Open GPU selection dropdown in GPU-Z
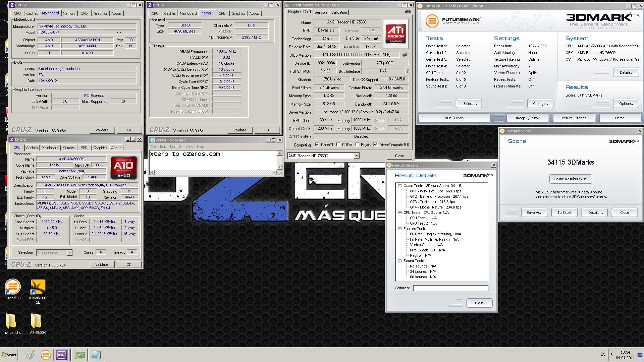644x362 pixels. click(x=357, y=156)
